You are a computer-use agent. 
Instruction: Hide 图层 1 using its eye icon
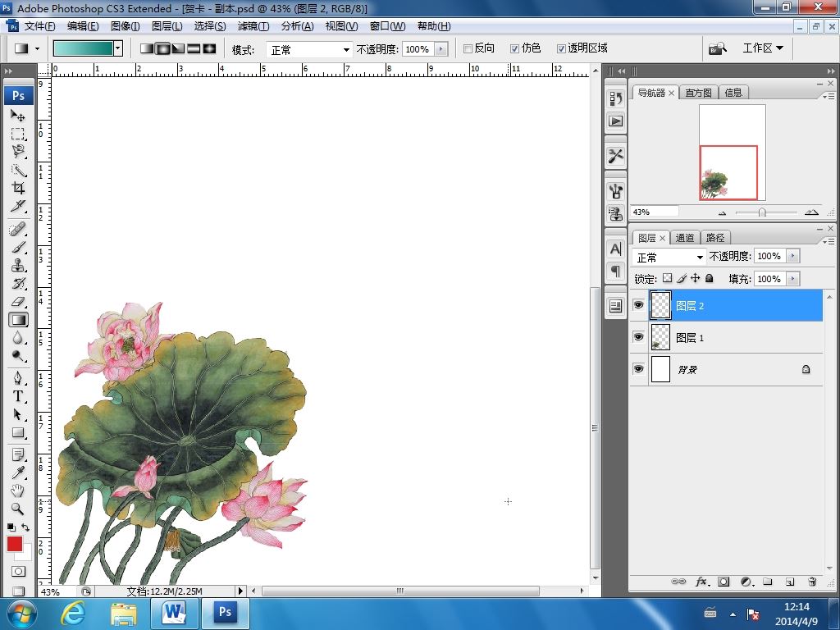639,337
